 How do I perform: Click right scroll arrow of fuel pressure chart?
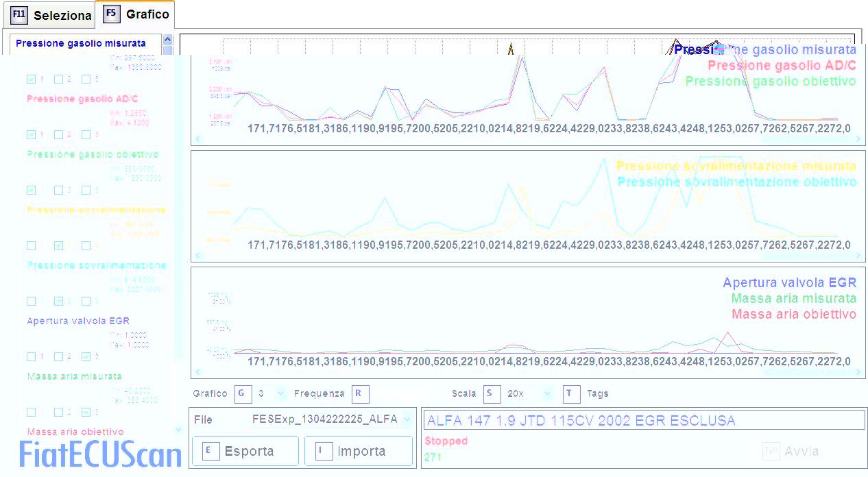(x=858, y=139)
